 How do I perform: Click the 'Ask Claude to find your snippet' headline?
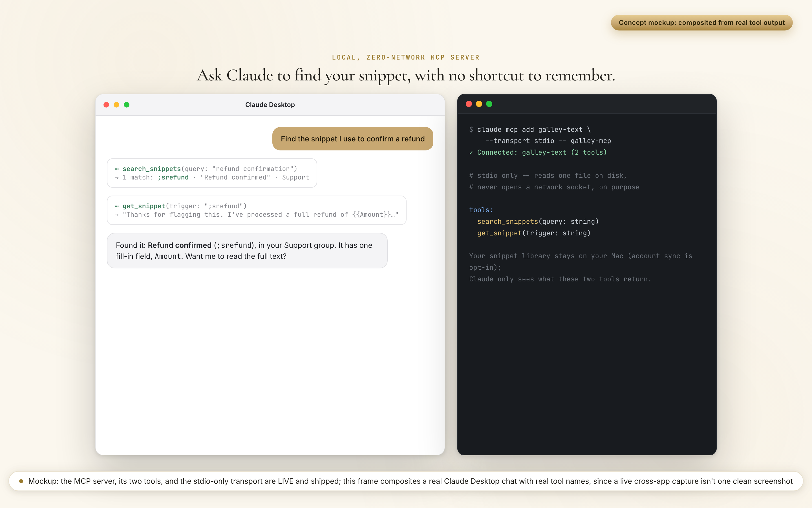[x=406, y=75]
